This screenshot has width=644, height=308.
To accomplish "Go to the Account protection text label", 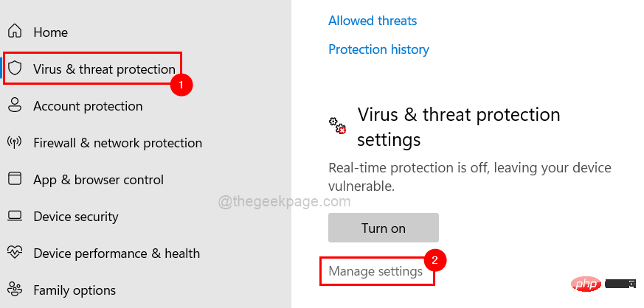I will click(x=88, y=106).
